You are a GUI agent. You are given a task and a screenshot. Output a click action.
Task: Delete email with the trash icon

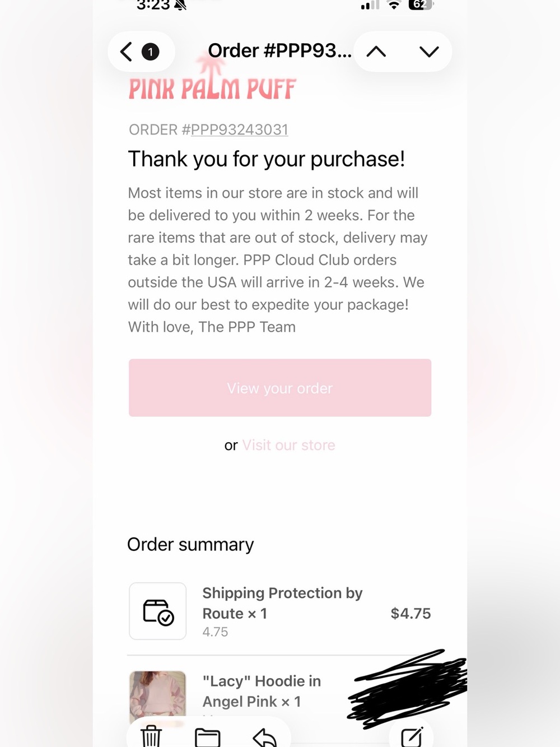coord(151,736)
